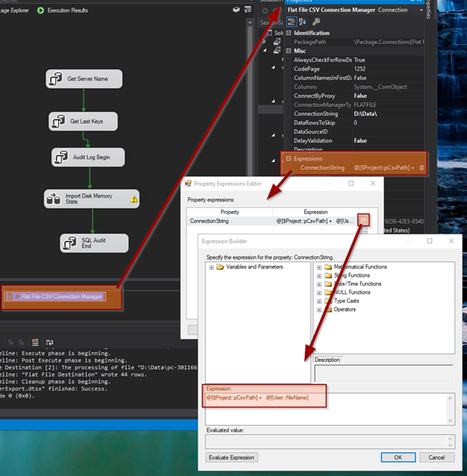This screenshot has height=476, width=467.
Task: Click the warning icon on Import Disk Memory Stats
Action: 134,199
